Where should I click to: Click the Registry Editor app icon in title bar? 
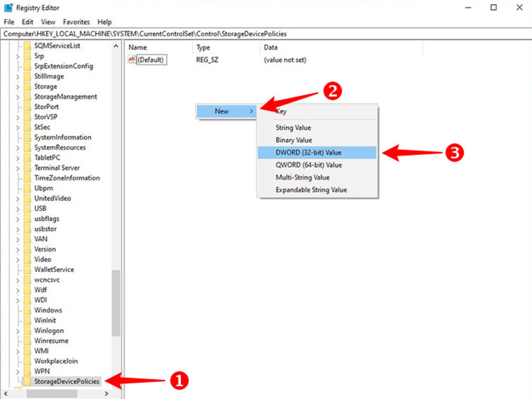coord(8,7)
